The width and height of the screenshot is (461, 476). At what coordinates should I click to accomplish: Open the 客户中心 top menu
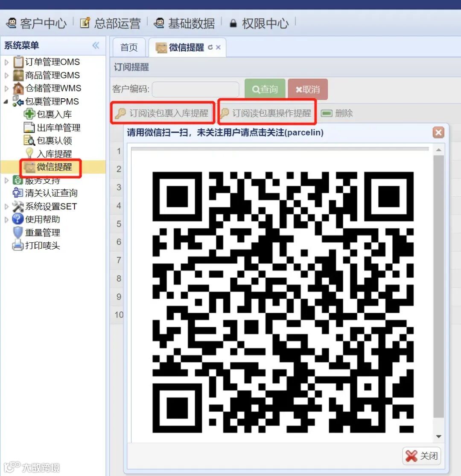36,23
